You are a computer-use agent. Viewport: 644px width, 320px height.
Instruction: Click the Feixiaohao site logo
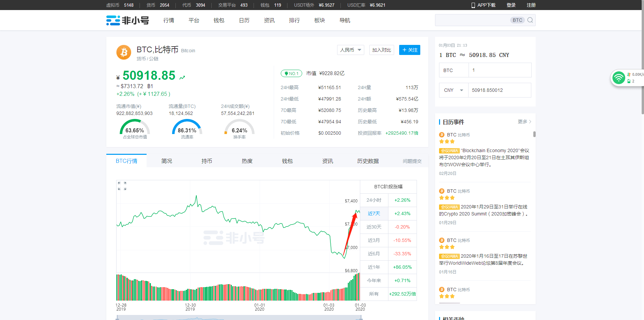point(127,20)
